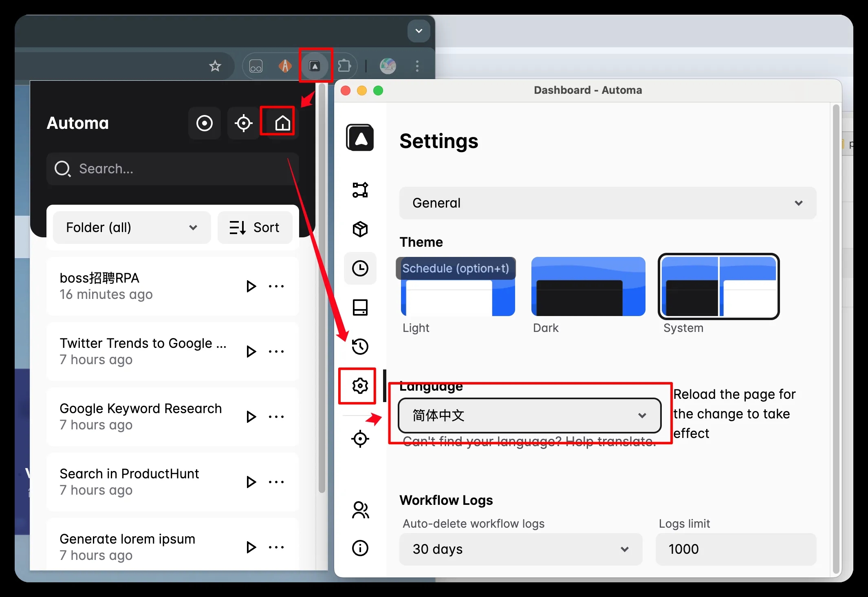Expand the Folder (all) dropdown
This screenshot has height=597, width=868.
point(132,228)
